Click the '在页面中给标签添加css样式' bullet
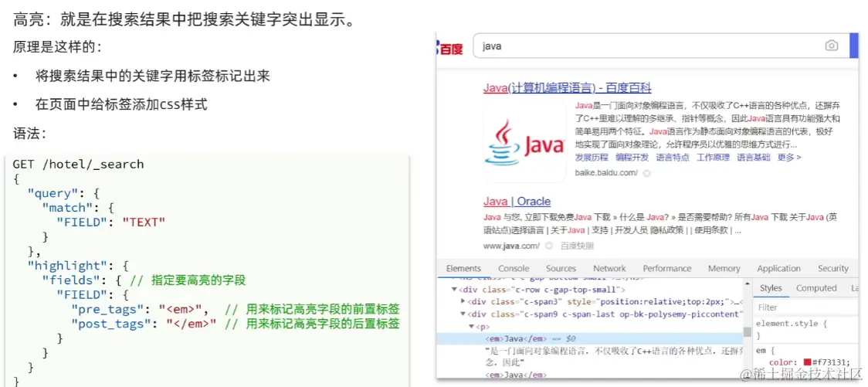The width and height of the screenshot is (868, 387). coord(122,104)
